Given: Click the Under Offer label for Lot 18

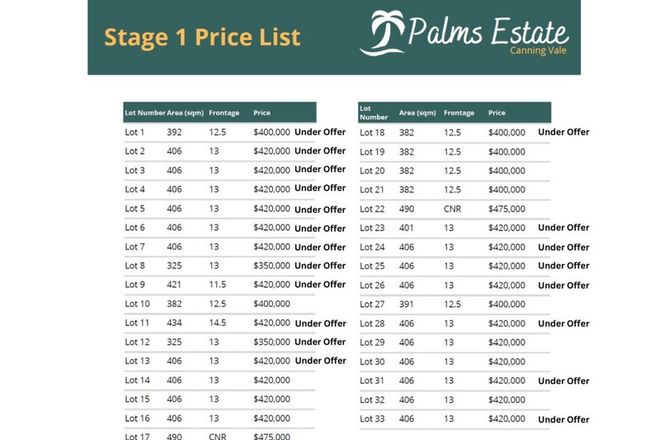Looking at the screenshot, I should (x=563, y=132).
